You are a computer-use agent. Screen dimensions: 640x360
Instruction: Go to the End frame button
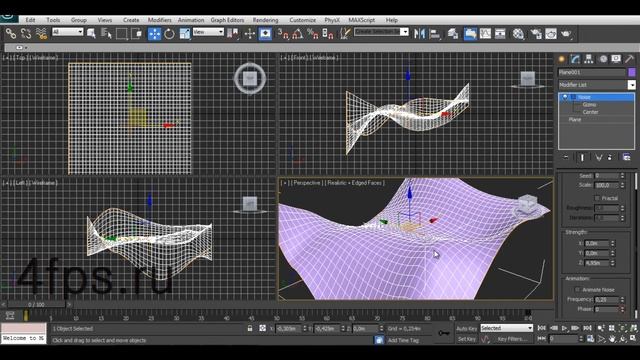point(587,328)
